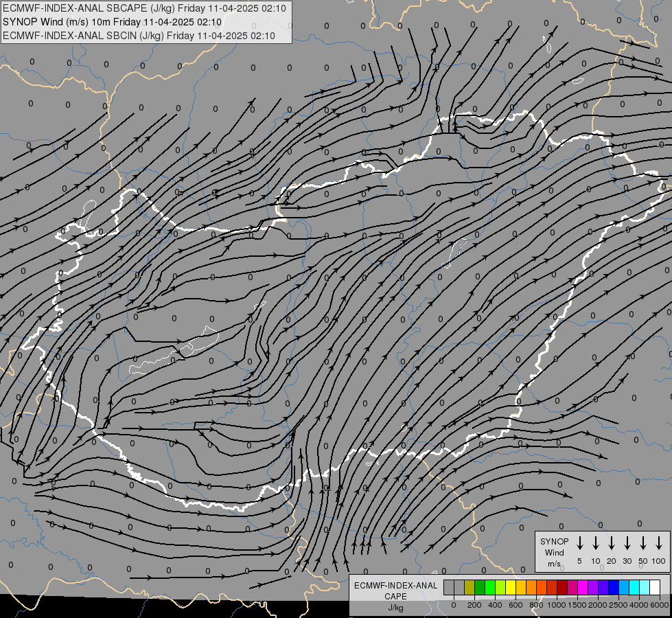Click the '400' tick label on CAPE scale
The height and width of the screenshot is (618, 672).
coord(495,605)
